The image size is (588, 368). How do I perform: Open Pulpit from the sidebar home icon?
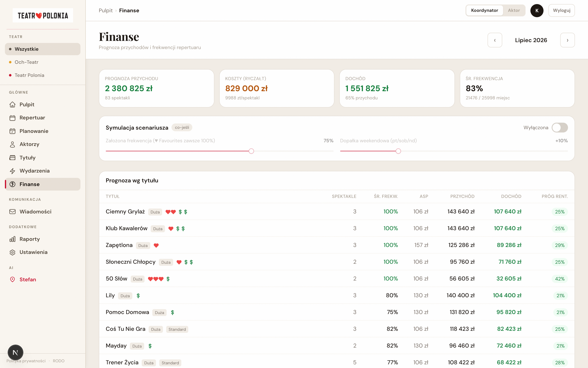[x=12, y=104]
